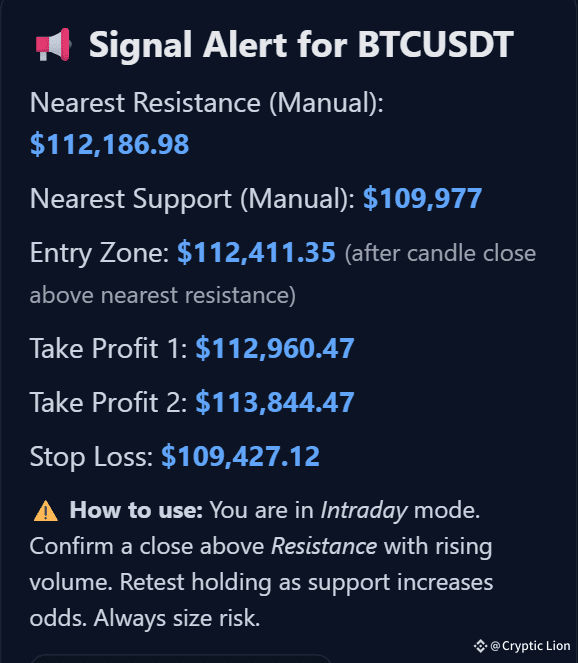578x663 pixels.
Task: Click the Stop Loss label
Action: coord(91,457)
